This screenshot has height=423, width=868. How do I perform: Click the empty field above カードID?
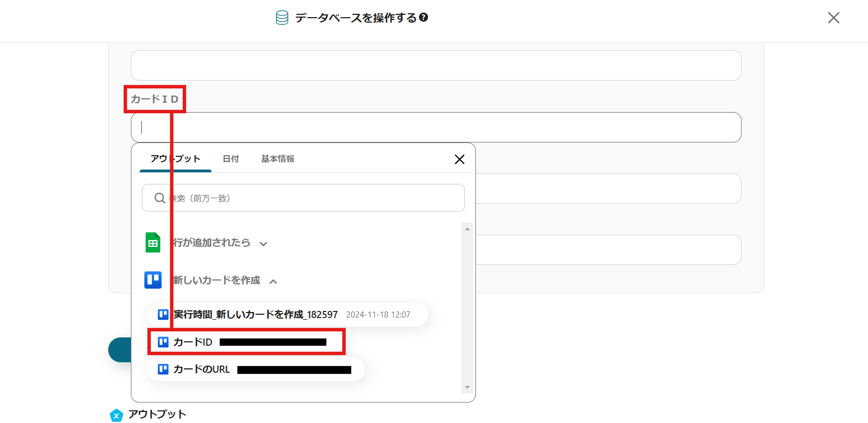pyautogui.click(x=436, y=66)
